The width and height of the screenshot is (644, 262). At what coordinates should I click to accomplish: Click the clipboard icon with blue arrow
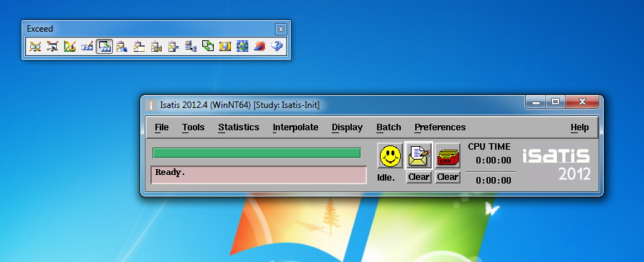[173, 46]
